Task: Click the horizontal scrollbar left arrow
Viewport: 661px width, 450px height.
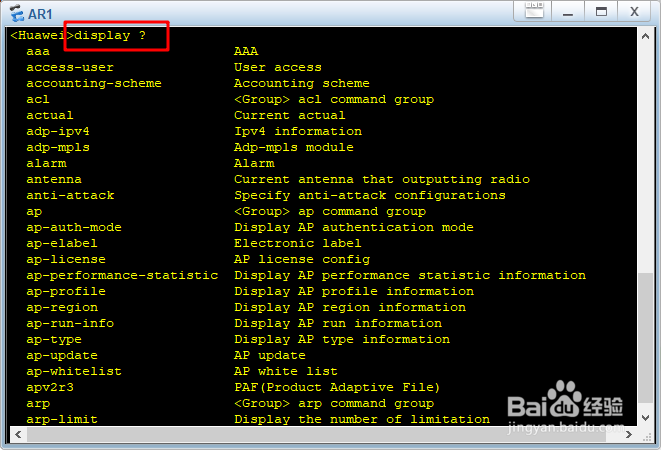Action: [18, 434]
